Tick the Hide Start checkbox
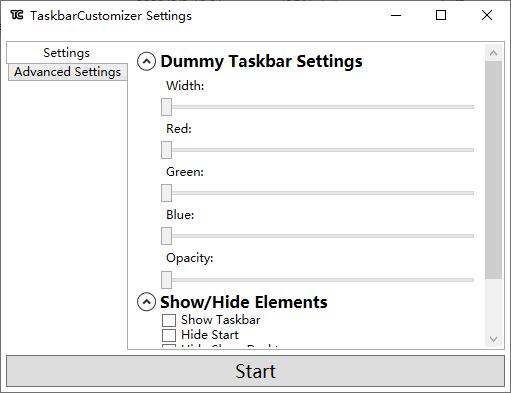 pyautogui.click(x=169, y=335)
